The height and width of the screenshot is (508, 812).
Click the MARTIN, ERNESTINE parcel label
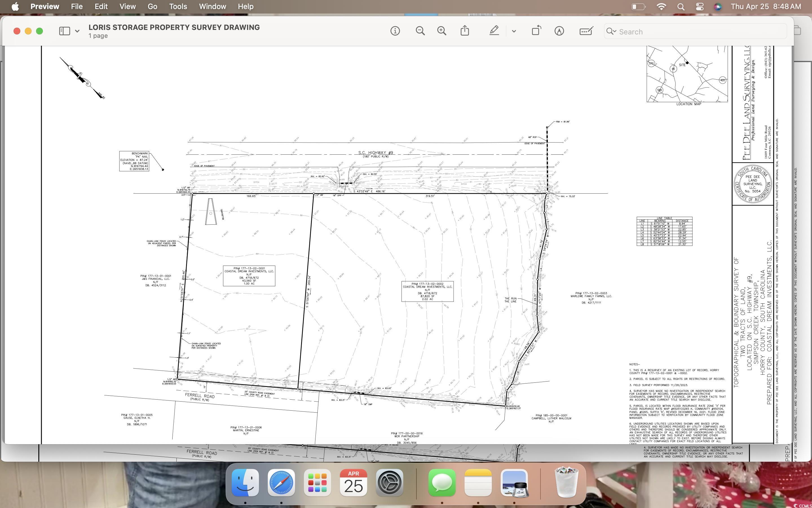246,430
